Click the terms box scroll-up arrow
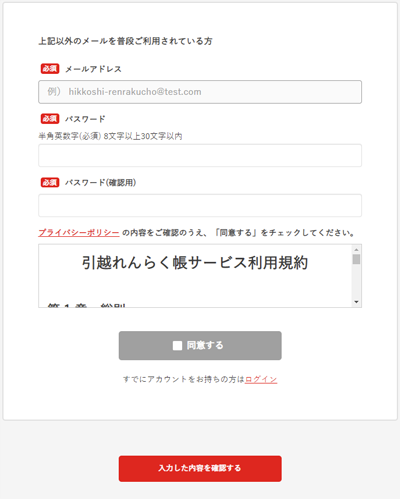 [x=356, y=250]
